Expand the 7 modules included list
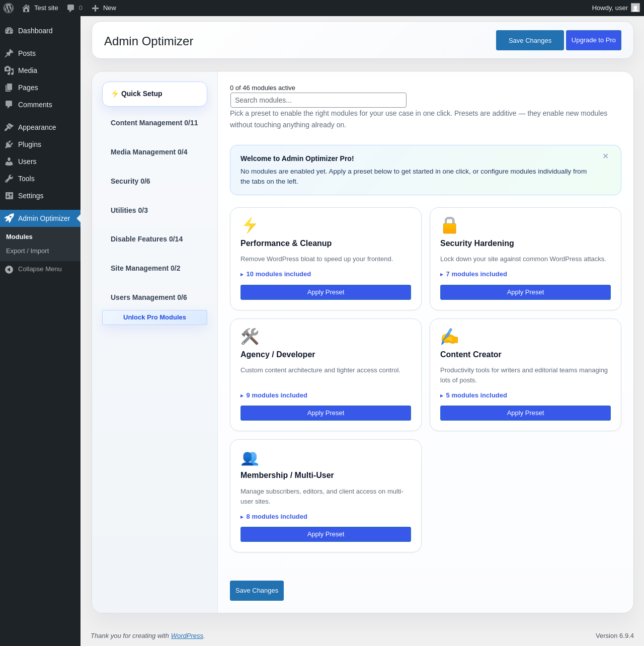This screenshot has height=646, width=644. pos(473,274)
